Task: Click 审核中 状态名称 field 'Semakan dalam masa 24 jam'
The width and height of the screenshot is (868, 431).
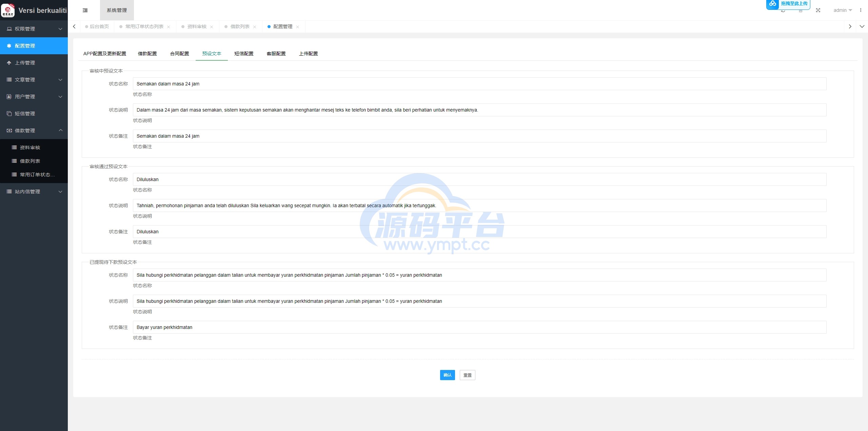Action: (479, 84)
